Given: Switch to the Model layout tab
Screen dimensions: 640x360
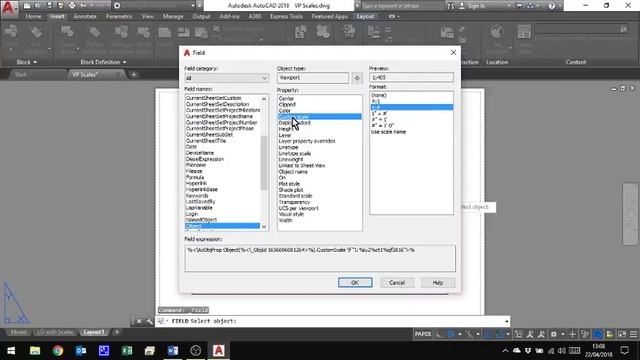Looking at the screenshot, I should 18,332.
